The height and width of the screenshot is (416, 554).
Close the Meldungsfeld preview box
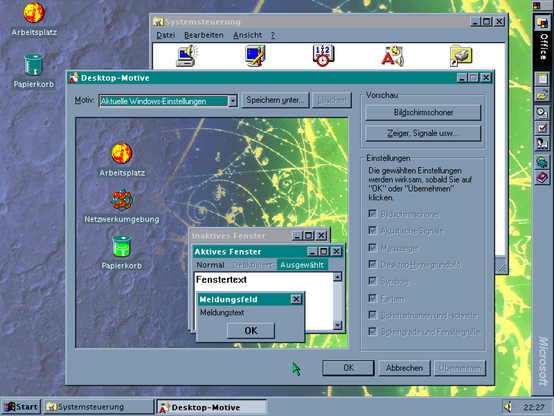pos(296,299)
